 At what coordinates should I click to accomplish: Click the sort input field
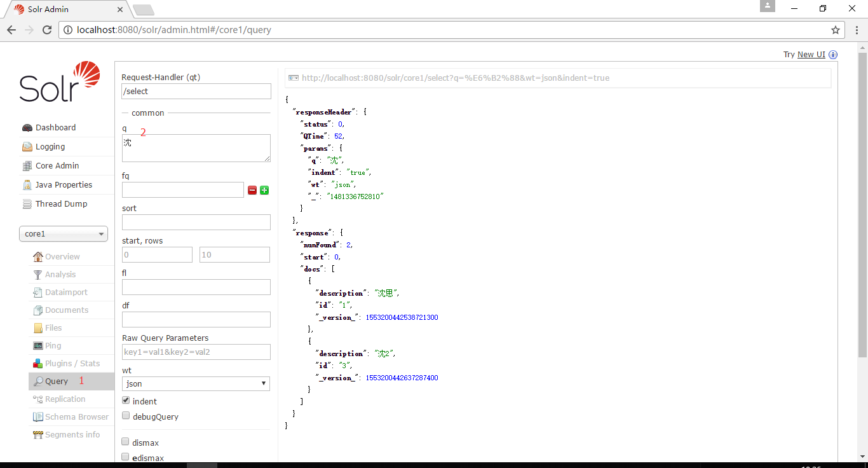click(x=196, y=222)
